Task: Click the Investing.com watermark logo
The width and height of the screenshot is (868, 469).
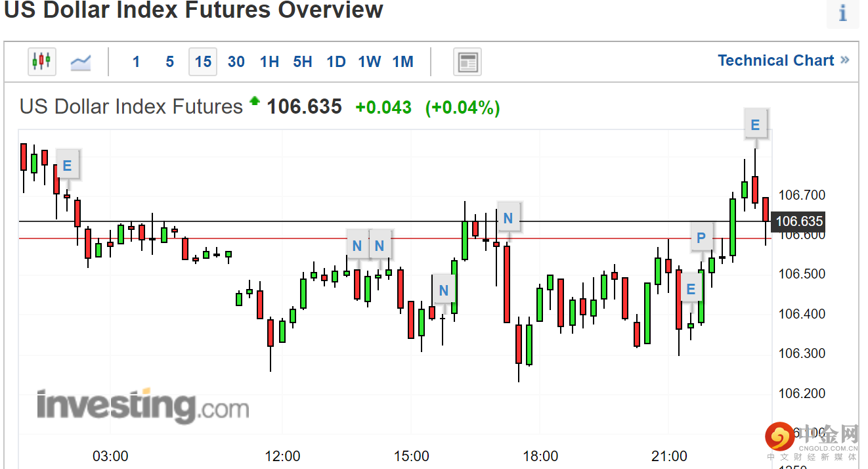Action: tap(142, 405)
